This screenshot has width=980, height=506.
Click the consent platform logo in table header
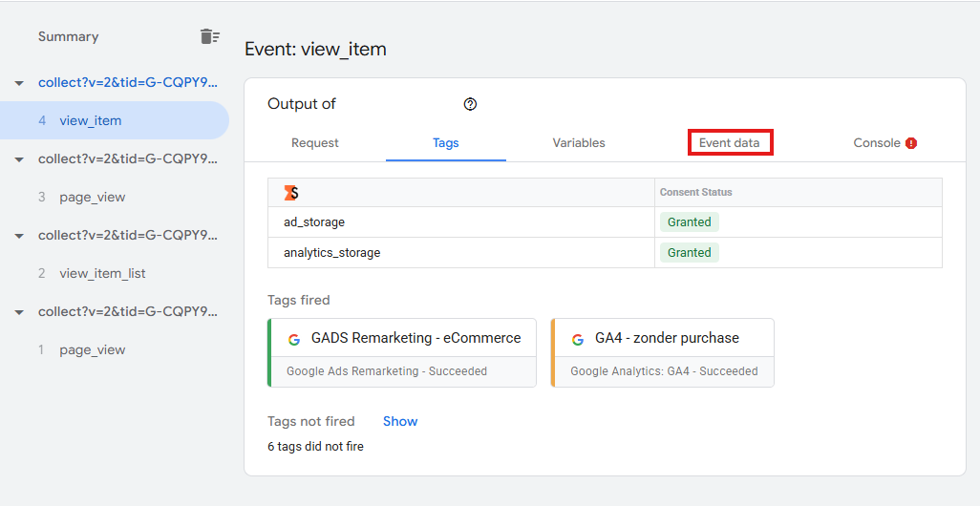[291, 193]
